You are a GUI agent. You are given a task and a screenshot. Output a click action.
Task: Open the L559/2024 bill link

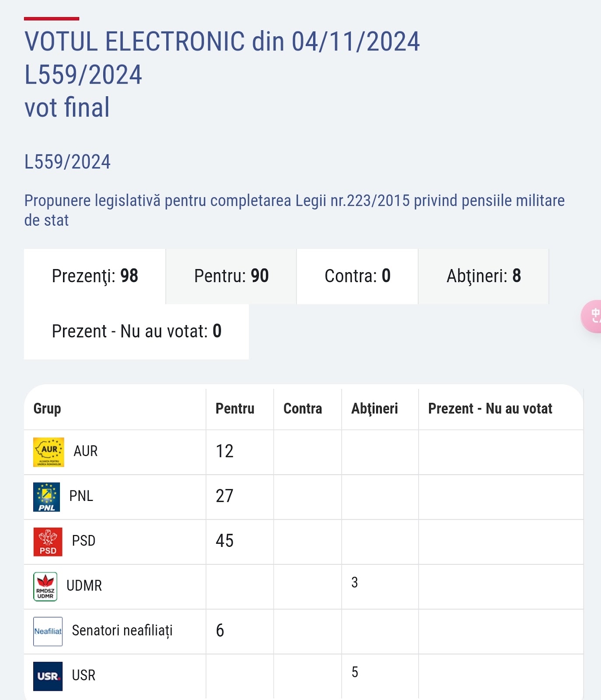pyautogui.click(x=67, y=162)
